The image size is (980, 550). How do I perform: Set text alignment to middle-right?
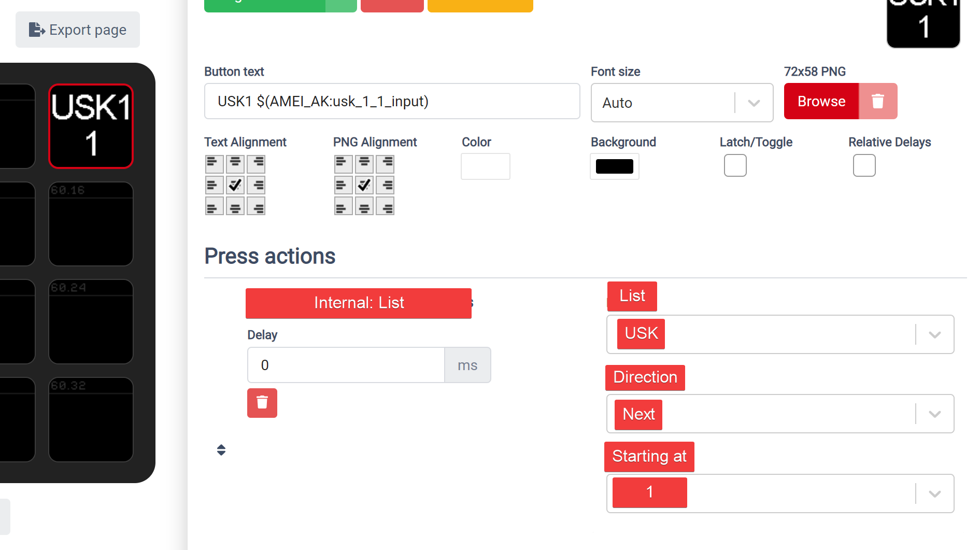pyautogui.click(x=257, y=185)
